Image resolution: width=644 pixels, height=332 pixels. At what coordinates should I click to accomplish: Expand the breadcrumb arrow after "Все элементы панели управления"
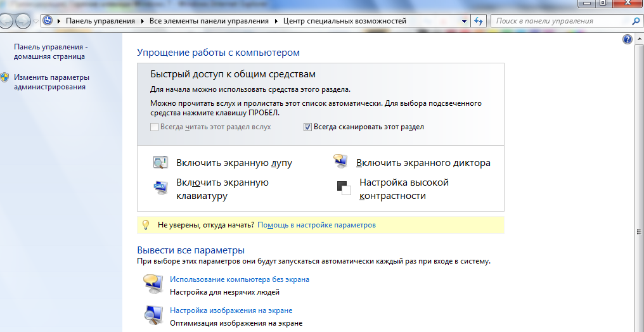click(x=276, y=21)
